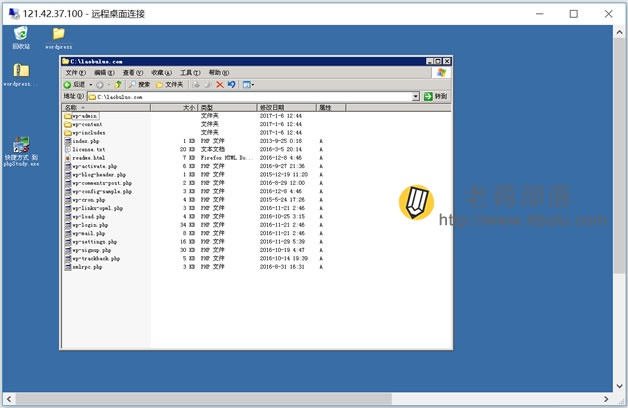Click the green Go button

[435, 96]
